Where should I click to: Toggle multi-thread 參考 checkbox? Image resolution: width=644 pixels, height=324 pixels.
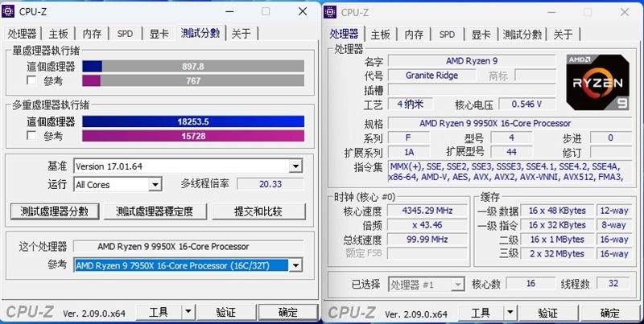(x=31, y=135)
